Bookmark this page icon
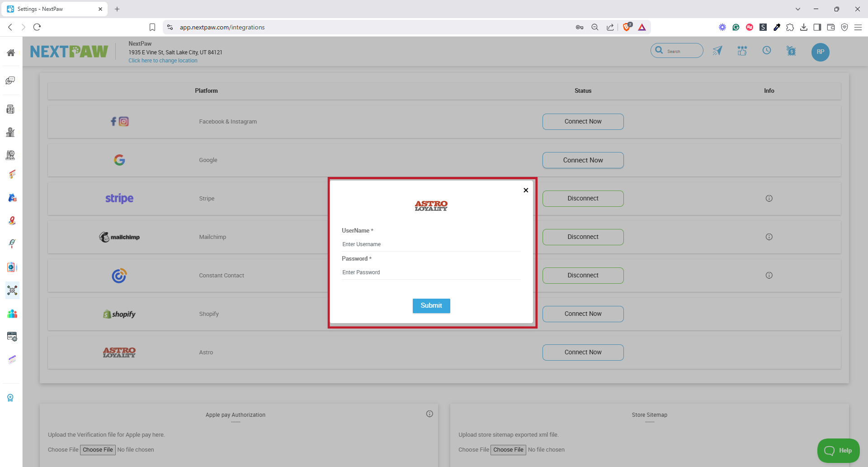 [152, 27]
